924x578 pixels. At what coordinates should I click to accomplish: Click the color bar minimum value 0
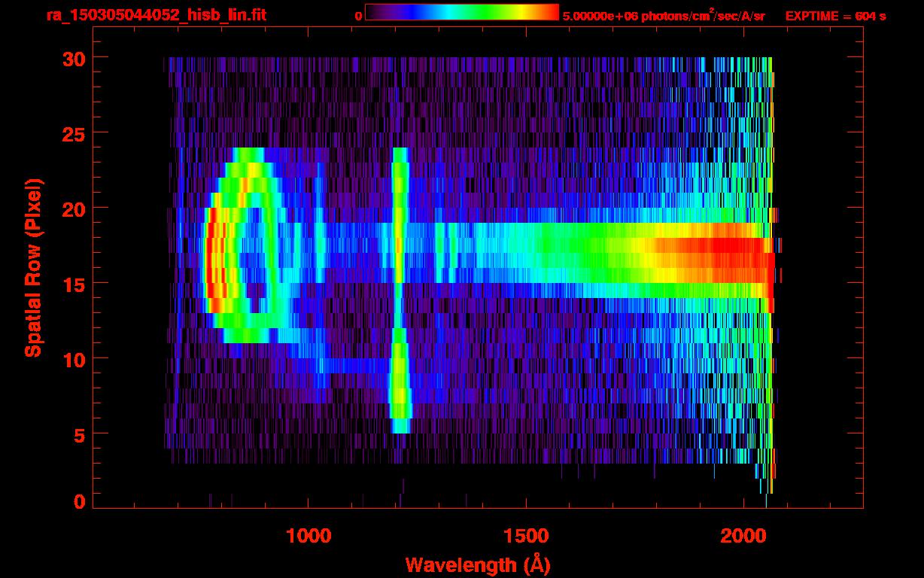(x=358, y=16)
